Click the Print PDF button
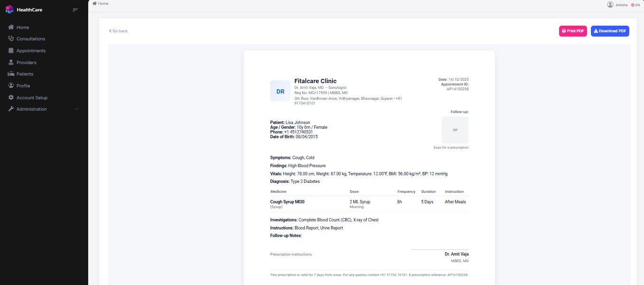 (573, 31)
